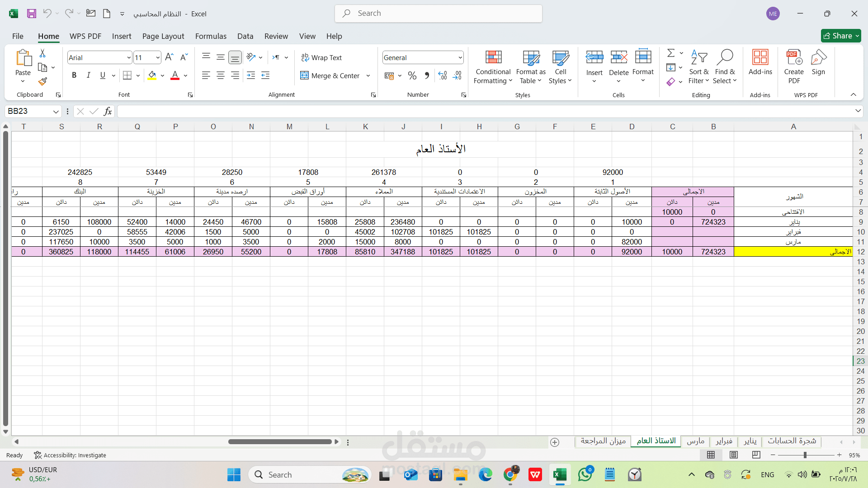Click the Increase Font Size icon
This screenshot has width=868, height=488.
point(169,57)
